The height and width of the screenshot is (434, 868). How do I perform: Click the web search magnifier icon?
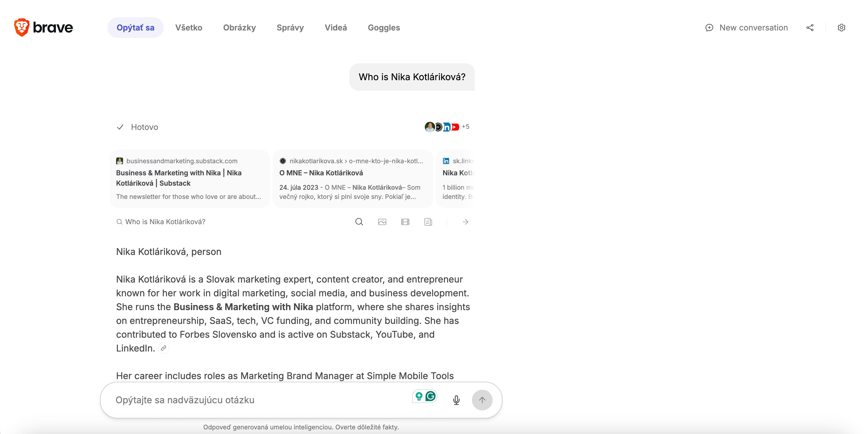(x=359, y=222)
